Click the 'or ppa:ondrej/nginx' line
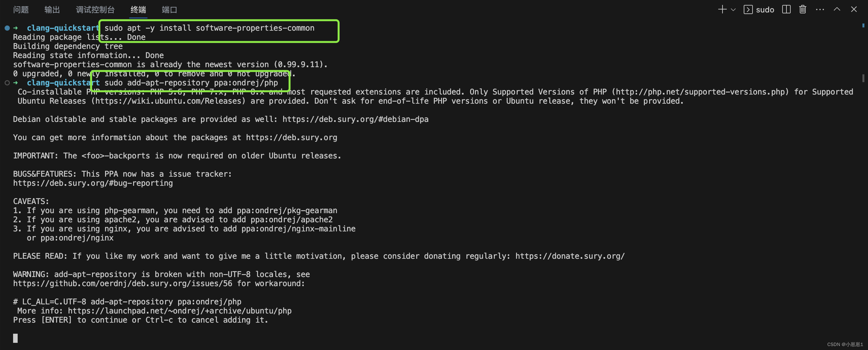868x350 pixels. click(70, 238)
